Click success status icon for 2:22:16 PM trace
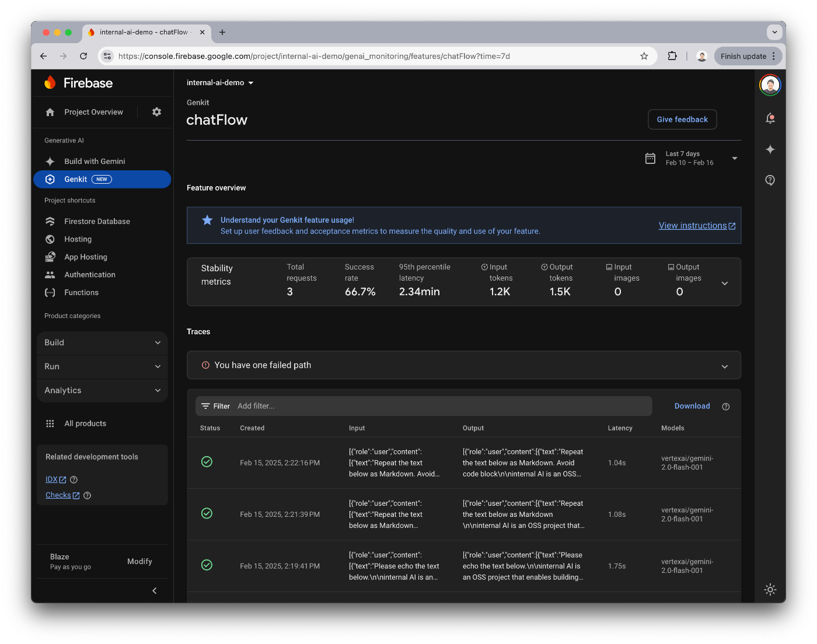Screen dimensions: 817x644 [x=207, y=462]
